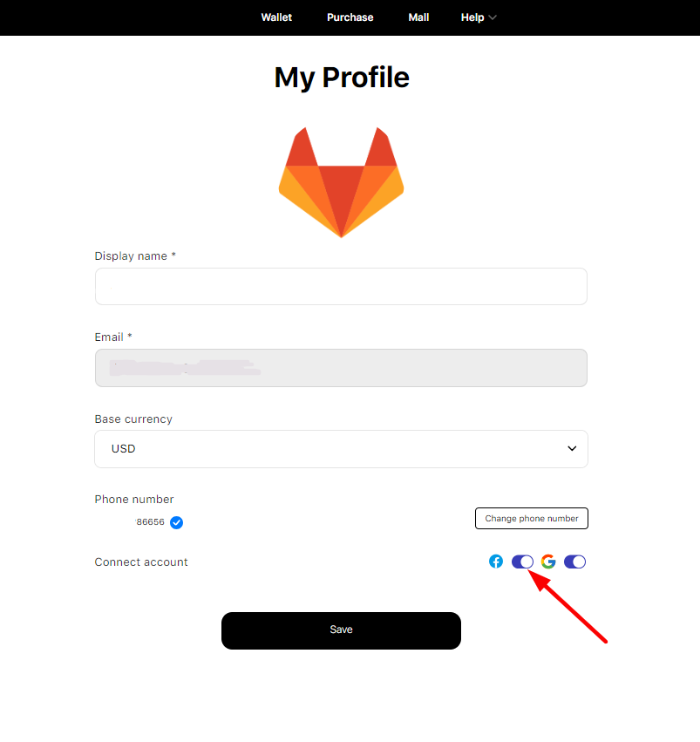Open the Purchase menu item
700x742 pixels.
tap(350, 17)
